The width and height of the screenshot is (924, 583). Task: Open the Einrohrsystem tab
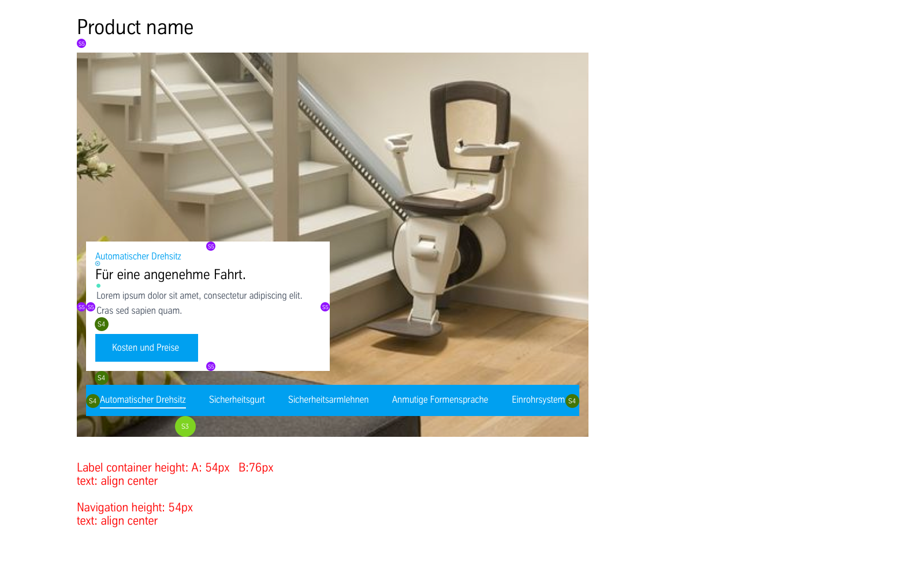point(538,400)
